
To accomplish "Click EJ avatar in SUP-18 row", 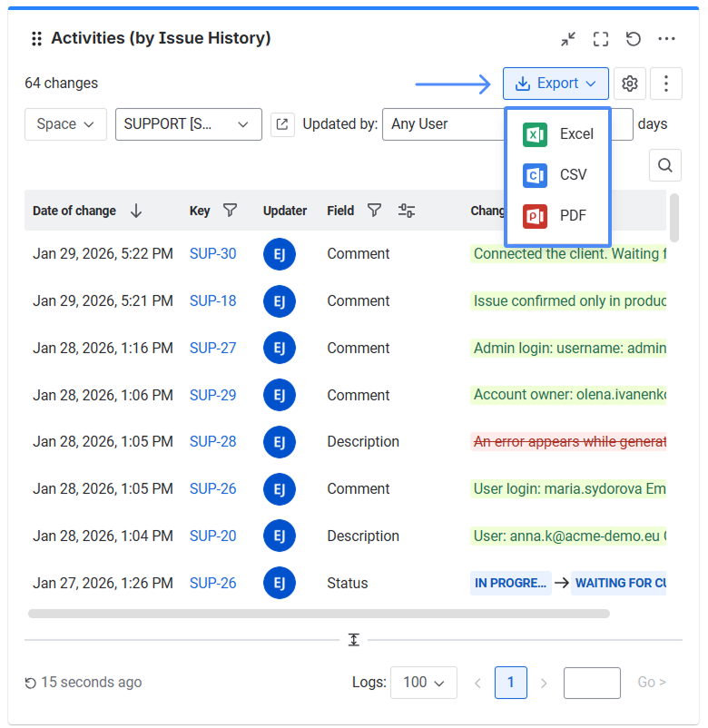I will tap(280, 301).
